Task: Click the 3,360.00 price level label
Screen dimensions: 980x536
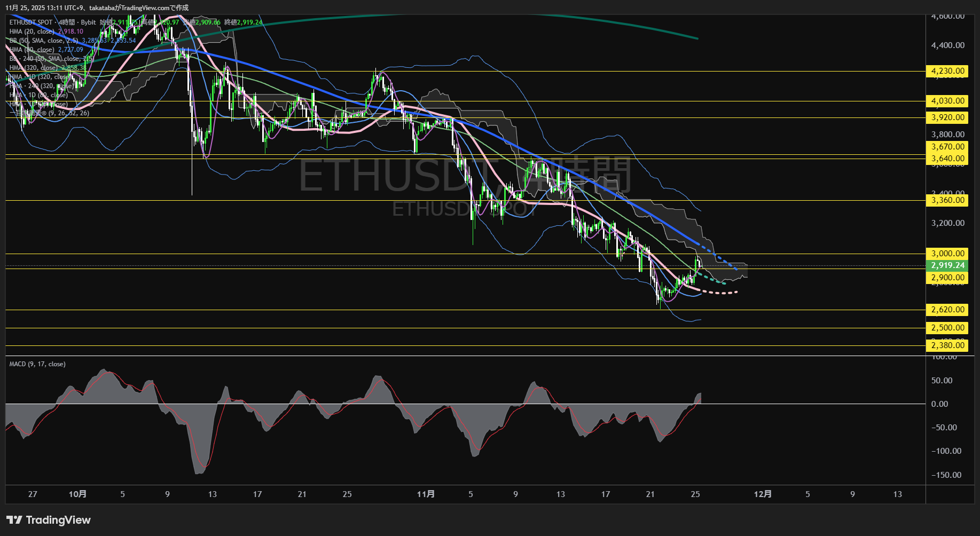Action: pos(947,200)
